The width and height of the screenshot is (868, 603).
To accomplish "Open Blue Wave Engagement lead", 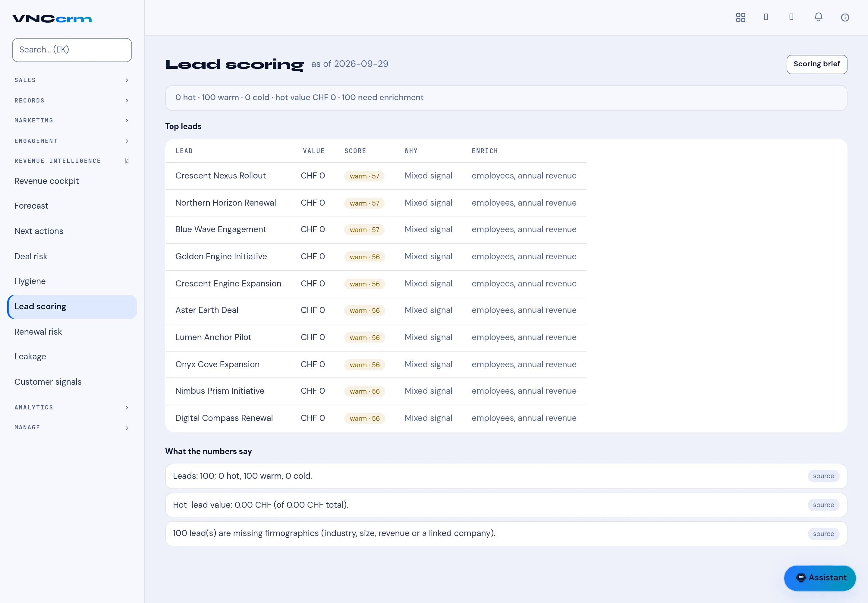I will (221, 229).
